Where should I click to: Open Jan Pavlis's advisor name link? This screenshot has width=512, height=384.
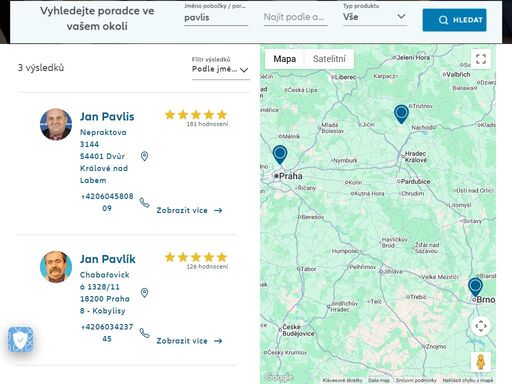click(107, 117)
